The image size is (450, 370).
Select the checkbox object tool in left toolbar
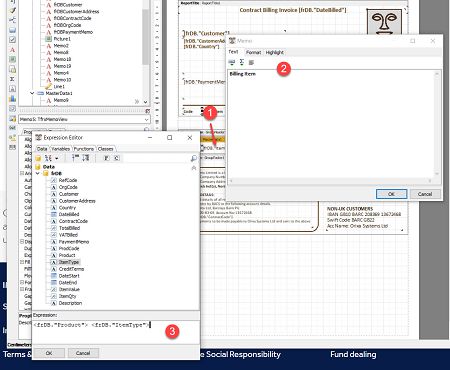pyautogui.click(x=12, y=40)
